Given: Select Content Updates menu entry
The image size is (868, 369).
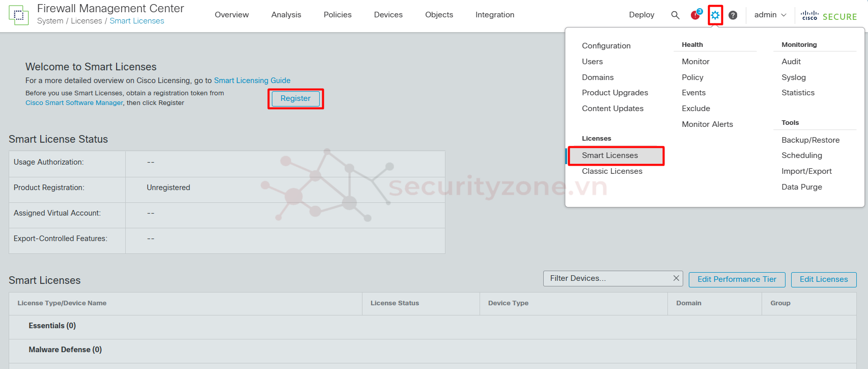Looking at the screenshot, I should click(612, 109).
